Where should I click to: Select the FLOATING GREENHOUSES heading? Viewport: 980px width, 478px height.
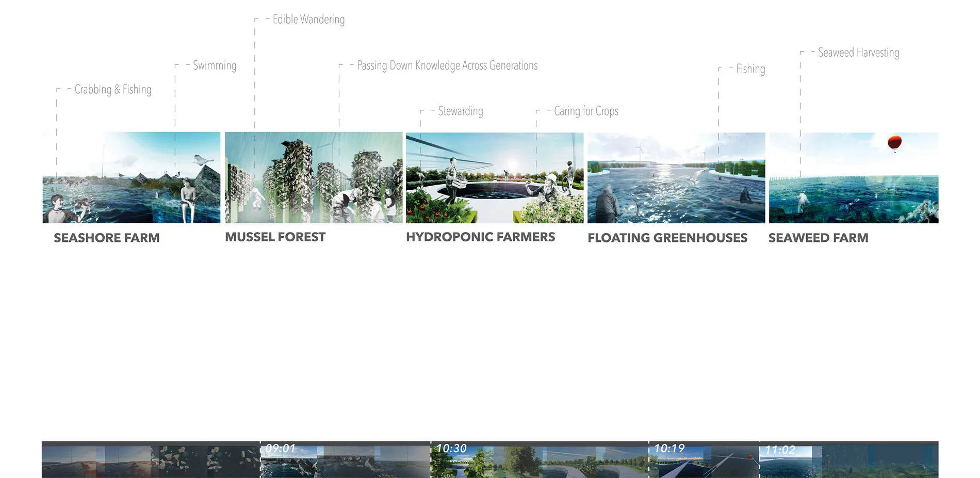coord(667,238)
